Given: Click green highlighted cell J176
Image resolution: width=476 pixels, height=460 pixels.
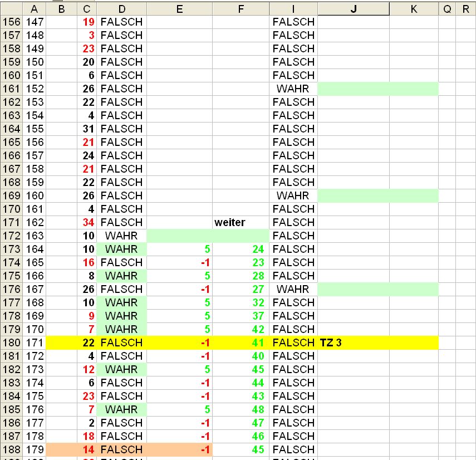Looking at the screenshot, I should click(x=354, y=289).
